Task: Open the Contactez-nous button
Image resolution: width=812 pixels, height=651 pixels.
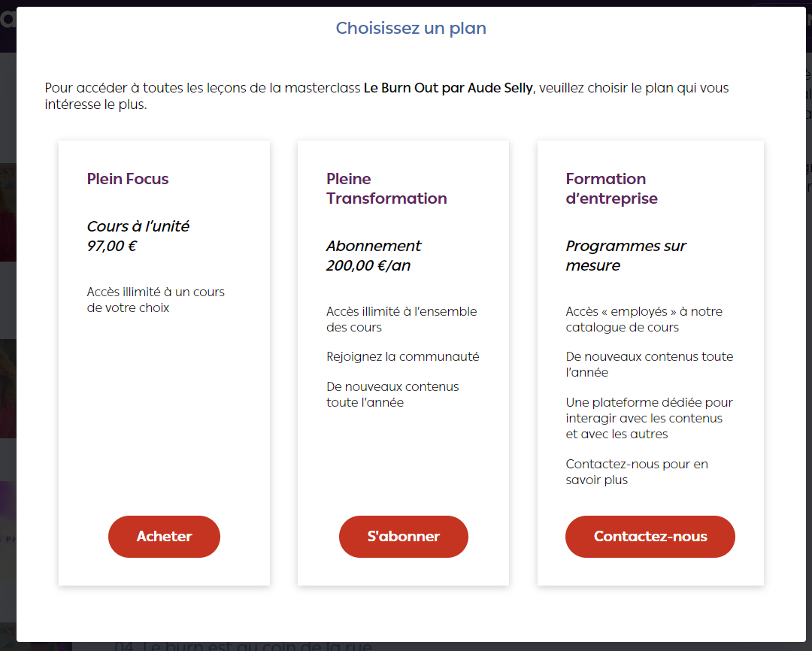Action: click(650, 536)
